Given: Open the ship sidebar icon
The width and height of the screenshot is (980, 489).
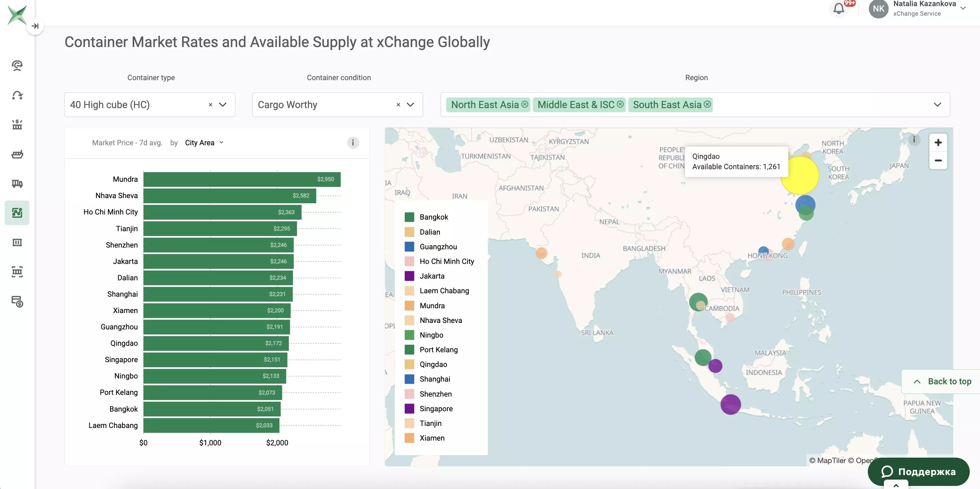Looking at the screenshot, I should (x=17, y=154).
